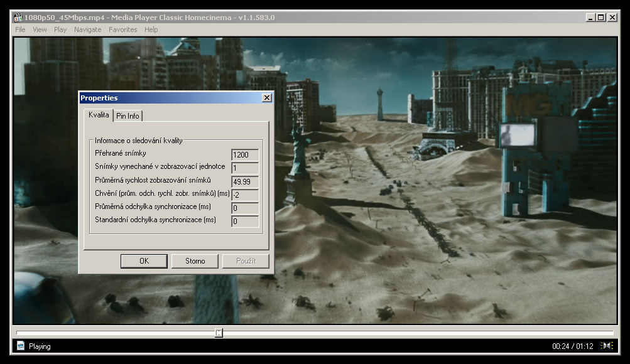
Task: Close the Properties dialog
Action: tap(267, 97)
